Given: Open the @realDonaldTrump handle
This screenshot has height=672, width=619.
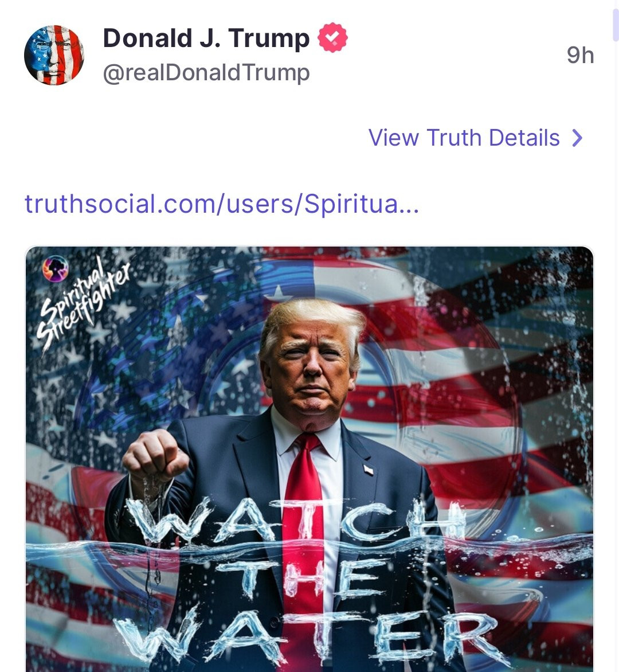Looking at the screenshot, I should click(206, 72).
